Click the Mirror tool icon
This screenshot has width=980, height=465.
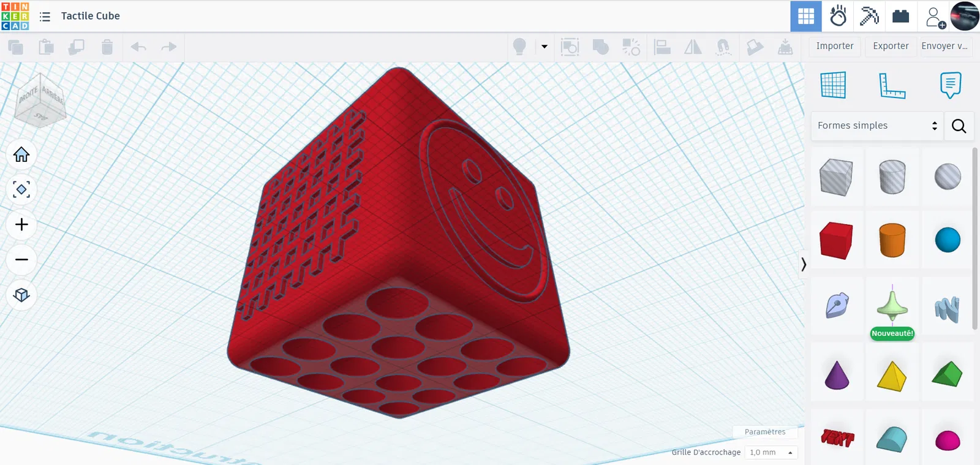coord(693,47)
